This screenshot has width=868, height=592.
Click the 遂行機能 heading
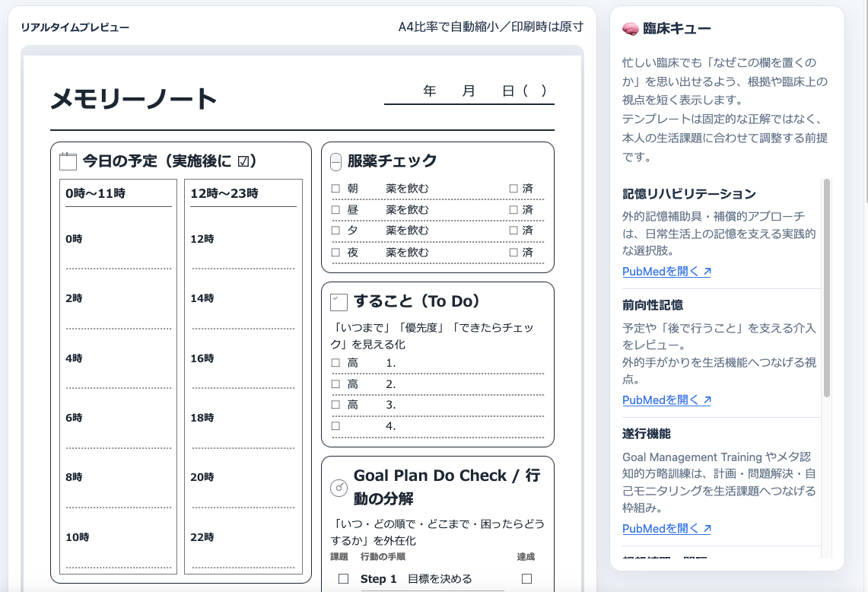pos(646,434)
